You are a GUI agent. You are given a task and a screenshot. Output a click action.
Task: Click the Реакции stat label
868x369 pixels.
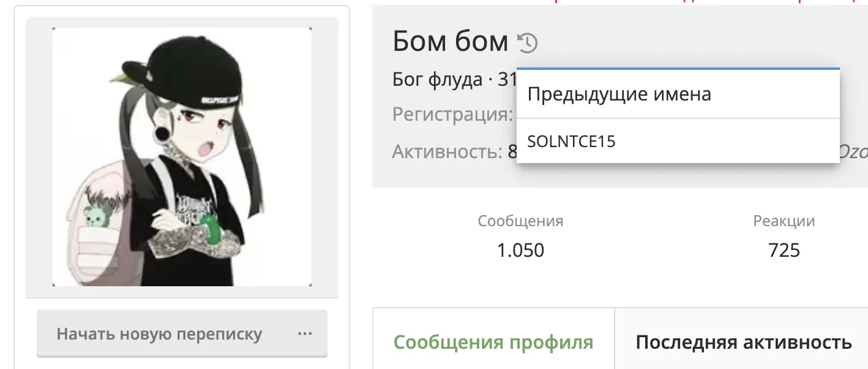[784, 221]
